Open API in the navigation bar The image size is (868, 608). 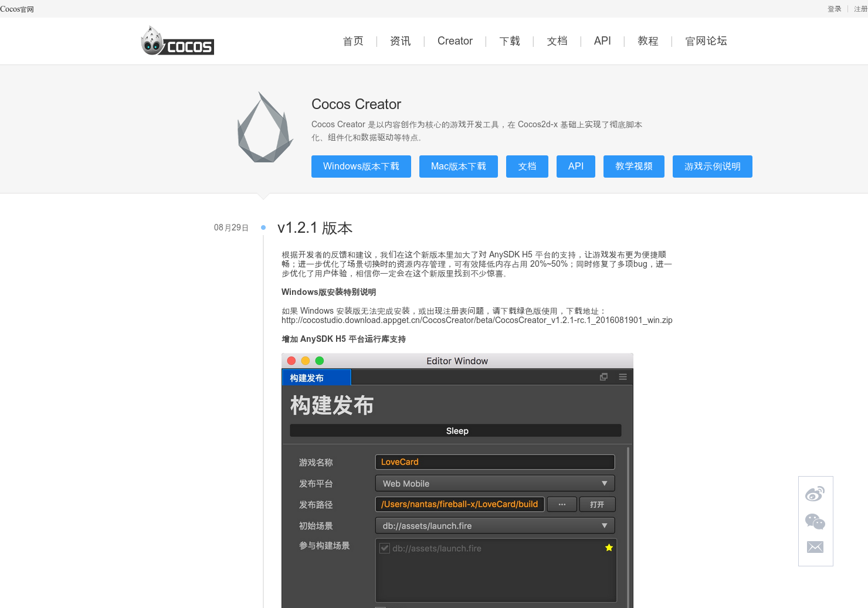coord(602,41)
